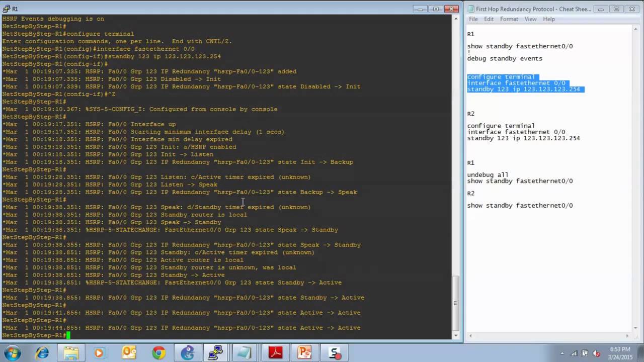This screenshot has height=362, width=644.
Task: Click 'Fa0/0 Interface up' log line
Action: pos(89,124)
